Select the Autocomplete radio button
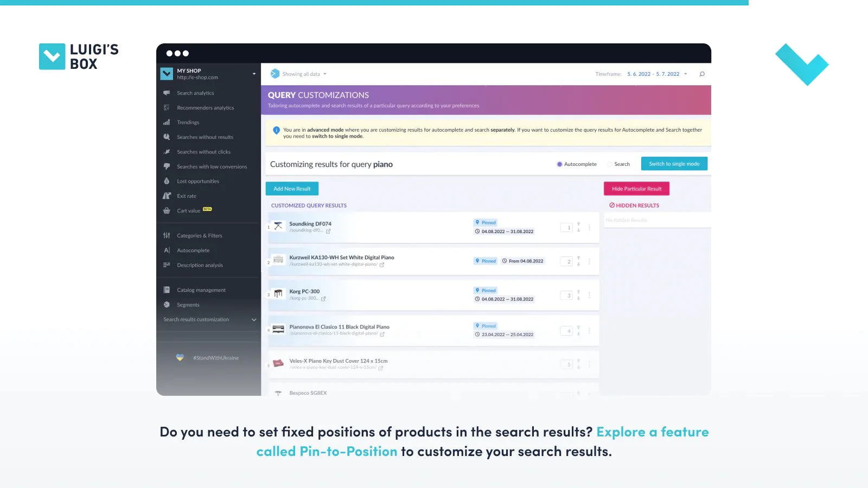The height and width of the screenshot is (488, 868). click(x=559, y=164)
